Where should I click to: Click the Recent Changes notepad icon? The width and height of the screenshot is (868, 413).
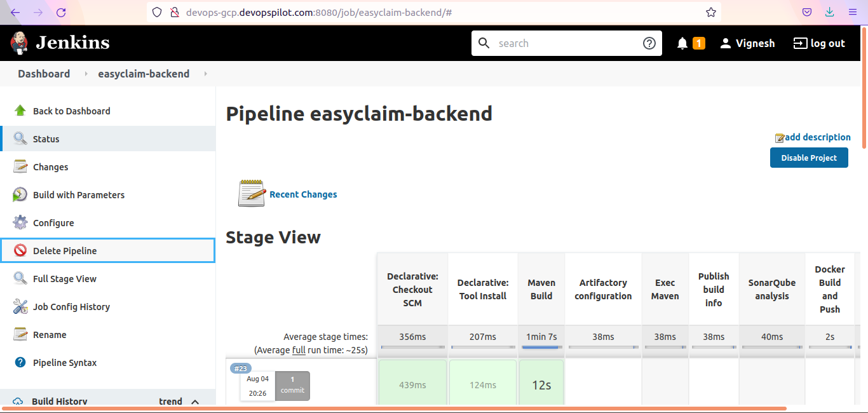point(252,193)
